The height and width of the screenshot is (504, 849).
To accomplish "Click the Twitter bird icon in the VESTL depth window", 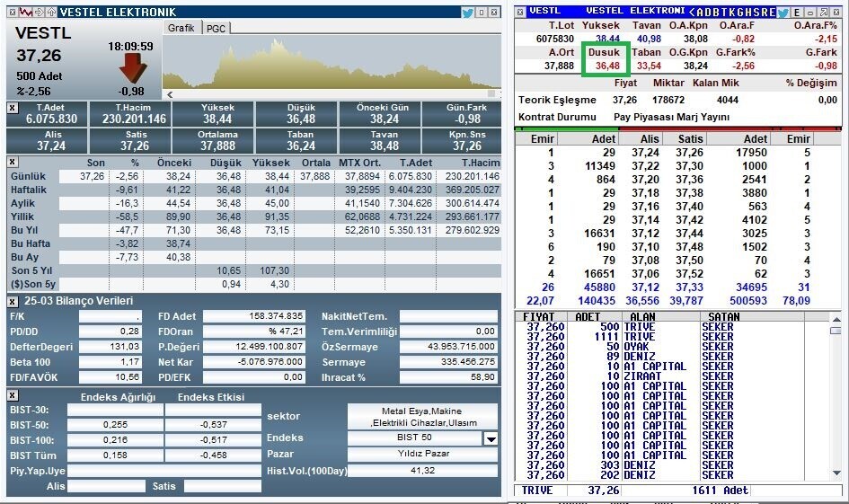I will point(783,12).
